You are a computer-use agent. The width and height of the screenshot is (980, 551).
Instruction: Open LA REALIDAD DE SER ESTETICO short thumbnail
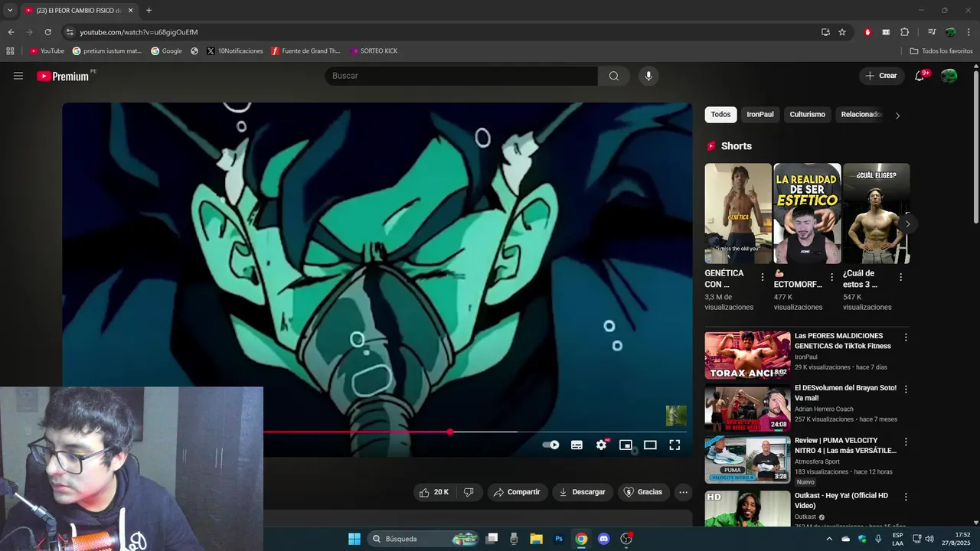(x=807, y=214)
